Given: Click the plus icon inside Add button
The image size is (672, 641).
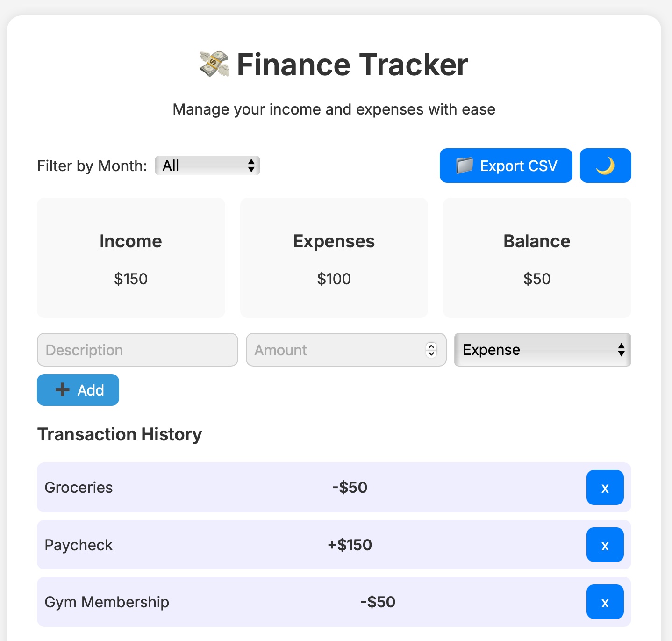Looking at the screenshot, I should click(x=62, y=389).
